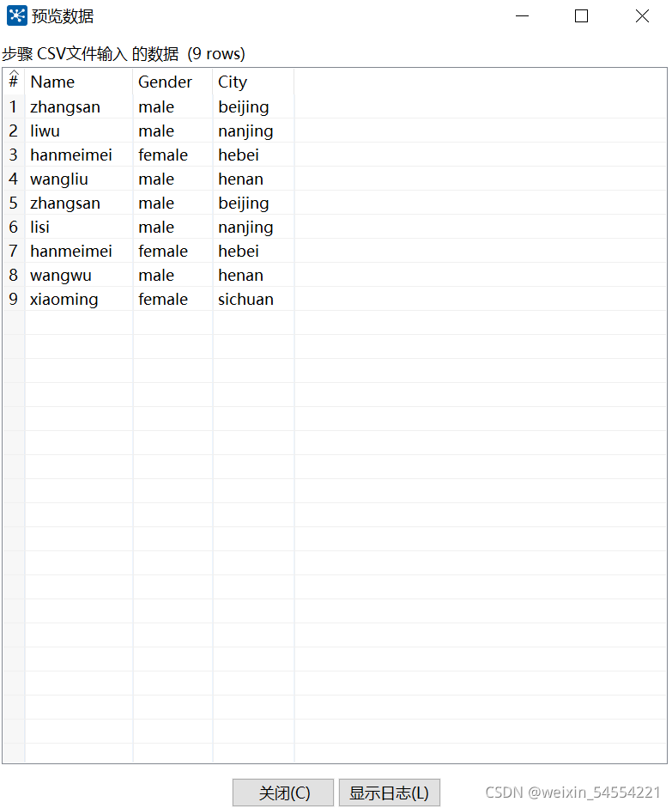Select the wangliu name cell
The height and width of the screenshot is (808, 672).
pyautogui.click(x=79, y=179)
